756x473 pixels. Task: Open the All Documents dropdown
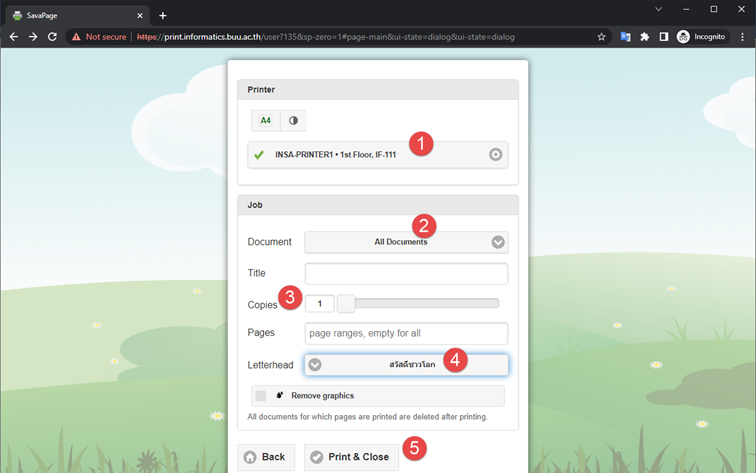pyautogui.click(x=406, y=242)
